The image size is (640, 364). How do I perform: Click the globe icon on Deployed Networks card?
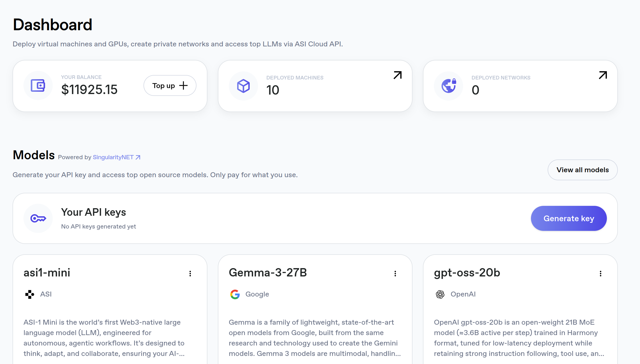click(448, 86)
